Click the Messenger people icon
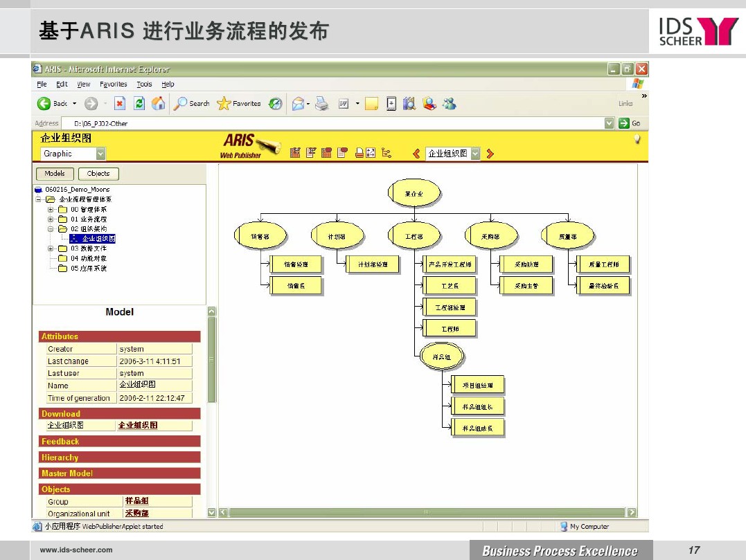This screenshot has height=560, width=746. pyautogui.click(x=449, y=104)
